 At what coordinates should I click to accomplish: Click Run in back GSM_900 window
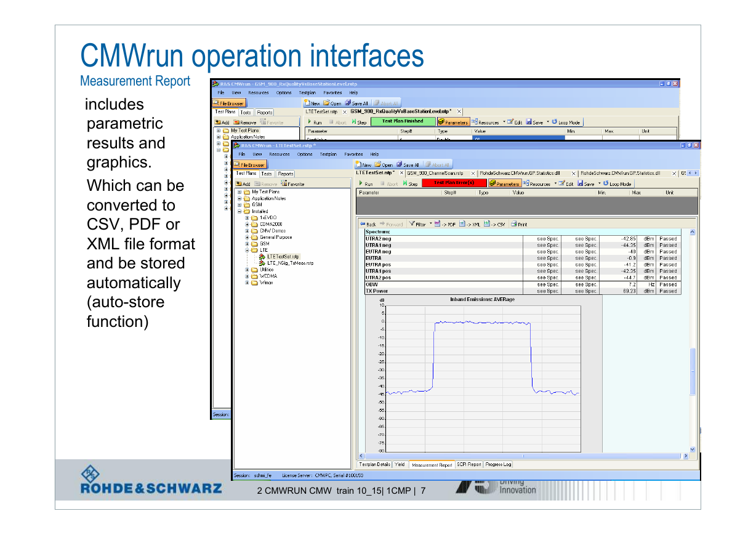tap(315, 123)
